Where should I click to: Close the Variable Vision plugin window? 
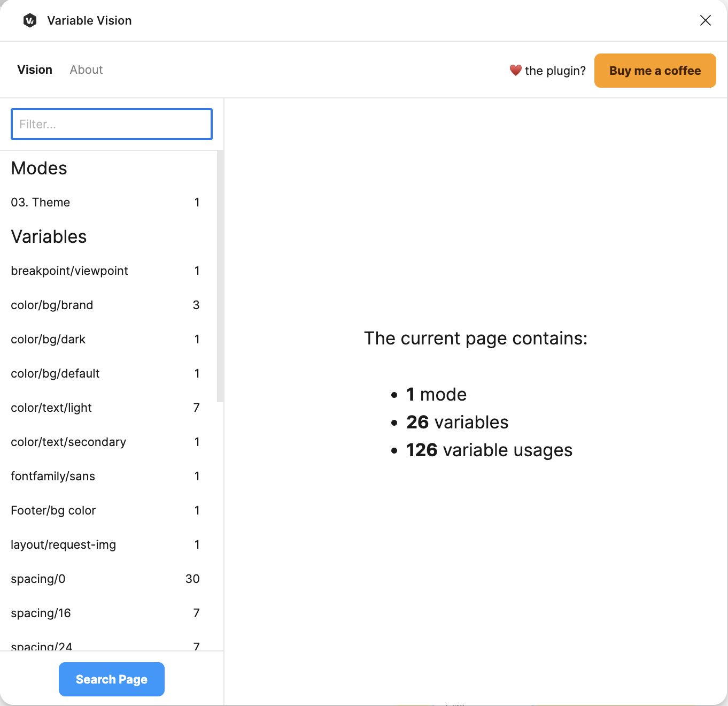pyautogui.click(x=706, y=20)
